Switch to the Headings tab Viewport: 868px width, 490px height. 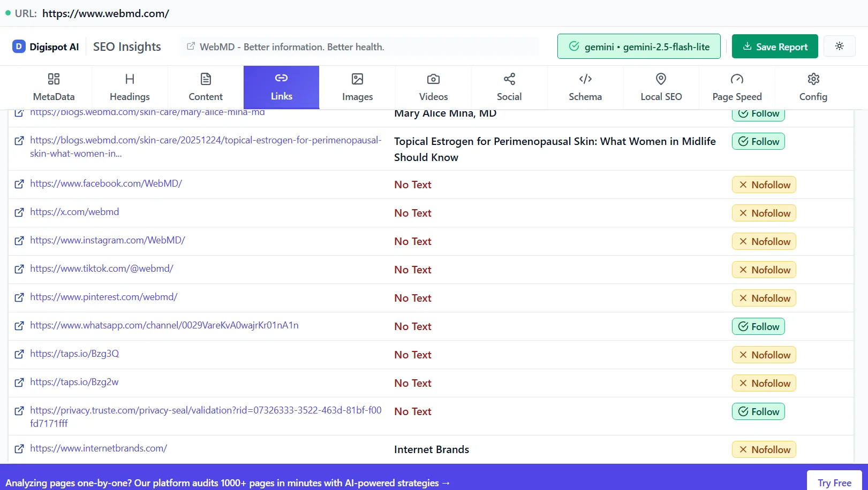coord(130,88)
